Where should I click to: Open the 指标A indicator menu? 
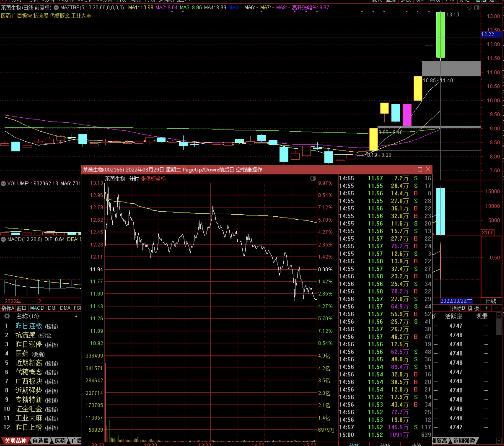(x=8, y=308)
